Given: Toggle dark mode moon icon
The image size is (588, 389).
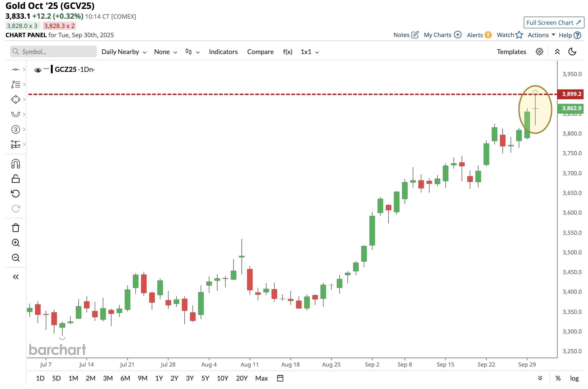Looking at the screenshot, I should 572,51.
